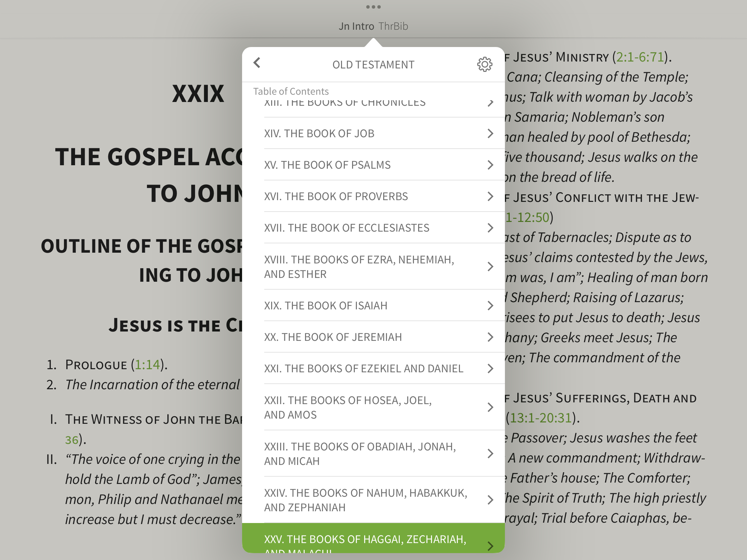Expand chevron for Book of Isaiah
The height and width of the screenshot is (560, 747).
click(490, 306)
